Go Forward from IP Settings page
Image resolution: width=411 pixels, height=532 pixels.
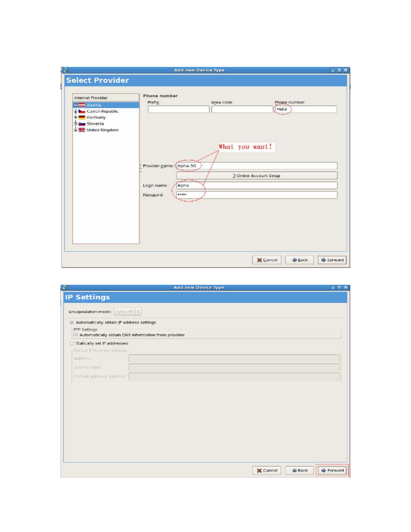tap(332, 470)
